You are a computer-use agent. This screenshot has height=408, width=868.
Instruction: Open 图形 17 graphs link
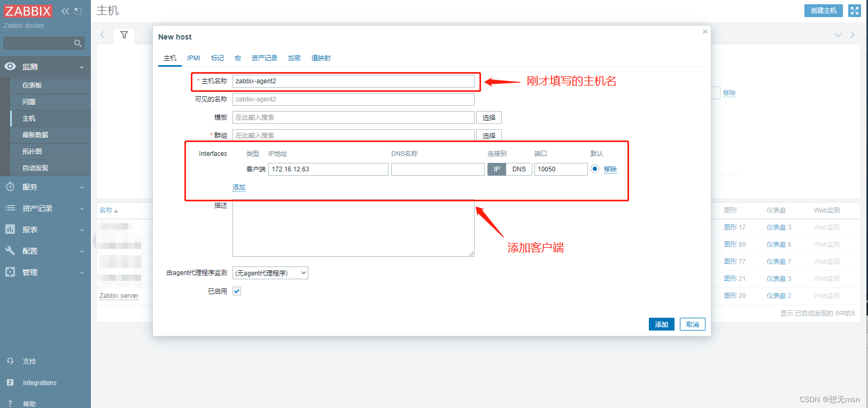pyautogui.click(x=735, y=227)
